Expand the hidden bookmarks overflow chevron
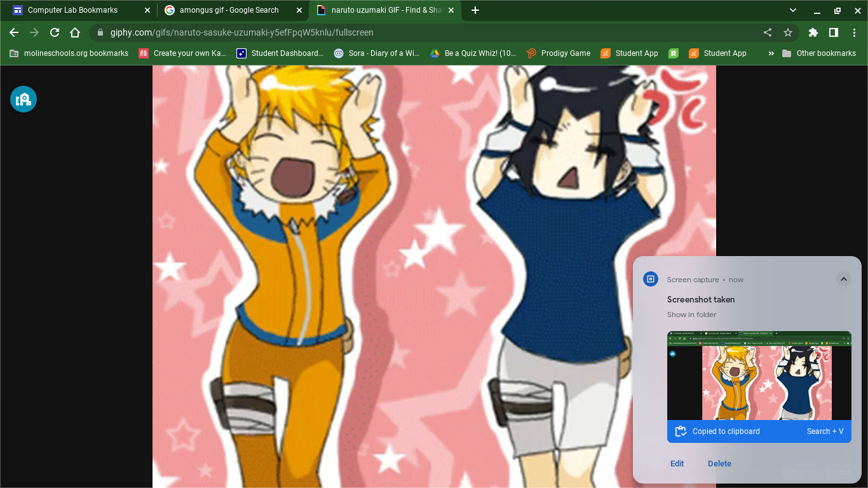 (x=771, y=53)
